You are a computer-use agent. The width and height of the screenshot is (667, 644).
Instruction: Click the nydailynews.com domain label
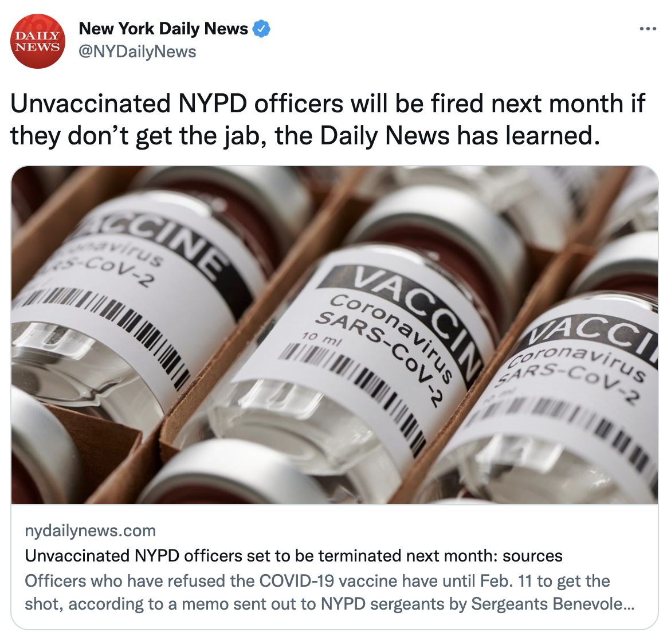coord(90,531)
